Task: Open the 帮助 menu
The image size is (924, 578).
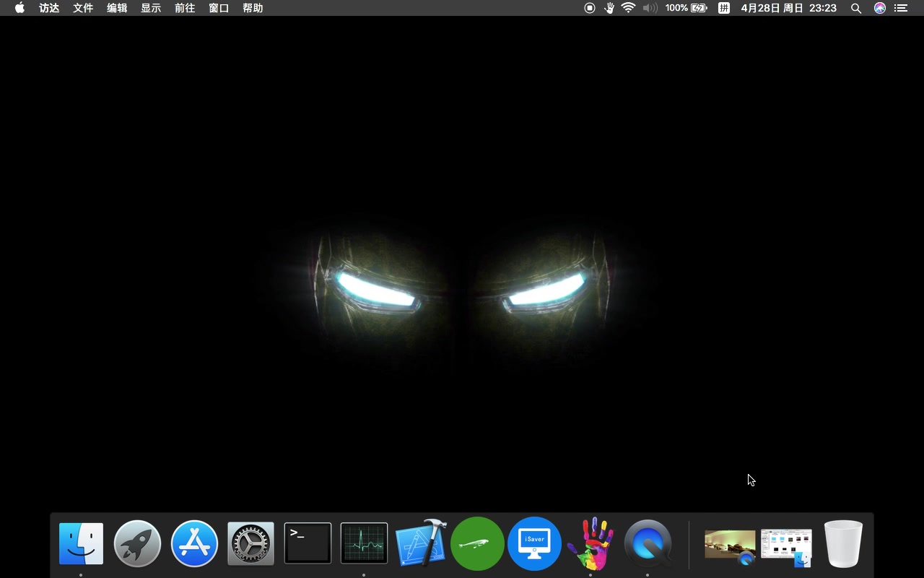Action: click(253, 8)
